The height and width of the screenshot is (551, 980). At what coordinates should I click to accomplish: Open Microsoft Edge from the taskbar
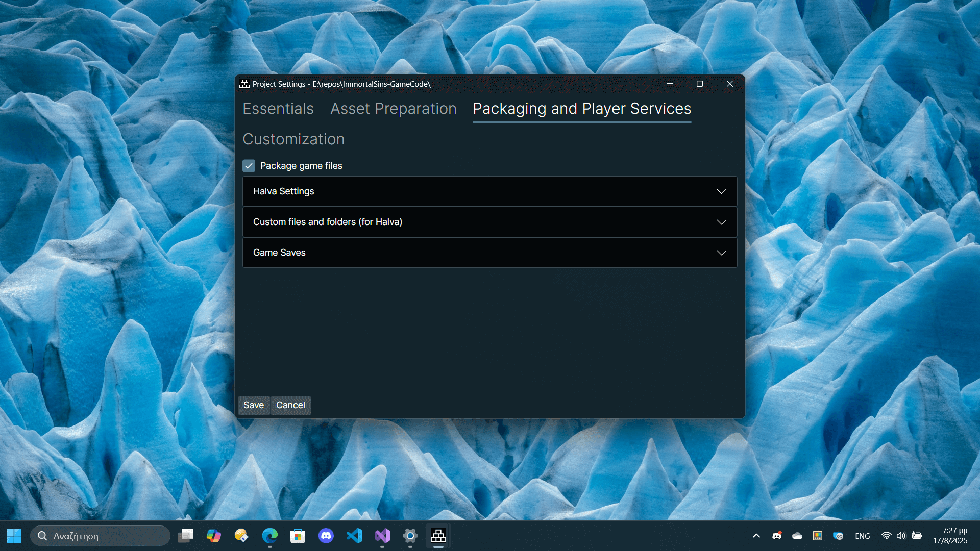[269, 536]
